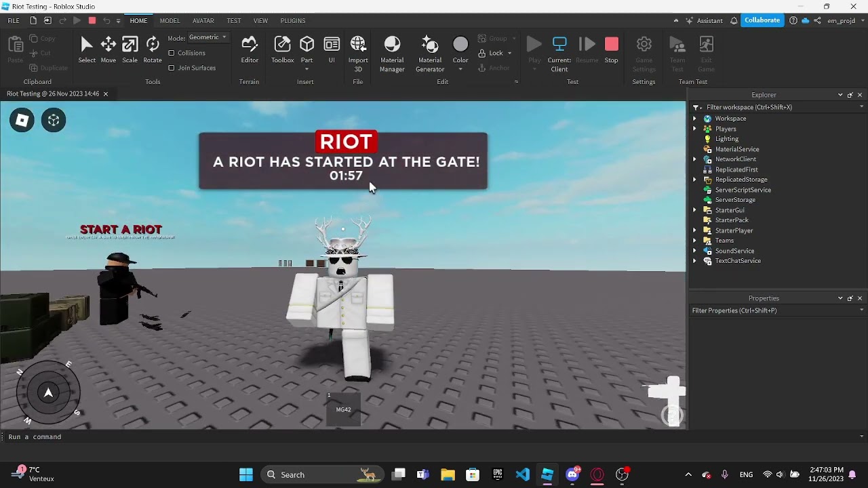Expand the Players tree node

pos(694,129)
